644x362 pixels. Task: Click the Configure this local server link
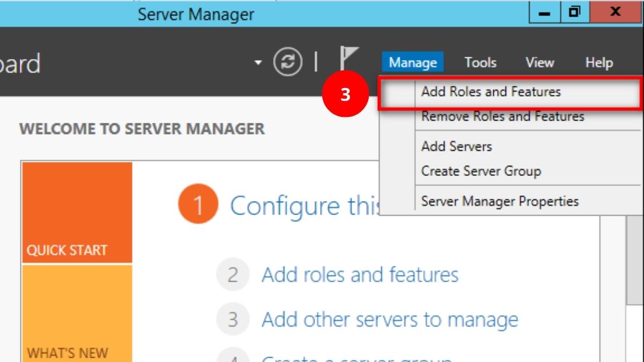point(305,206)
